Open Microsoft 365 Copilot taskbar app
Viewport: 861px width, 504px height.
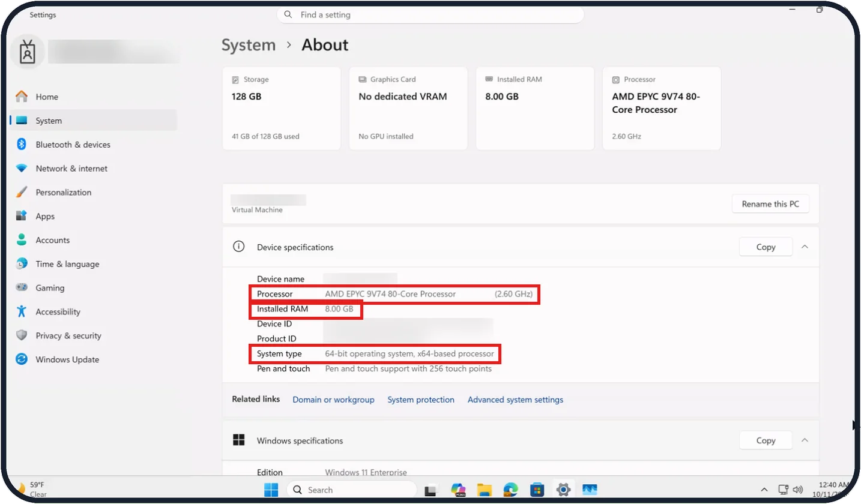(458, 490)
